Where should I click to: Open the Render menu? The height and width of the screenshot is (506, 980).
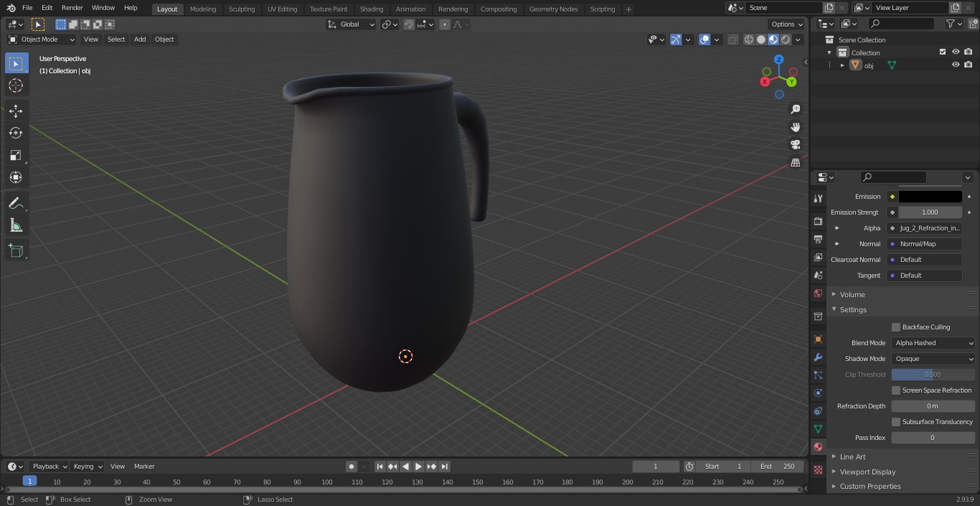coord(72,8)
